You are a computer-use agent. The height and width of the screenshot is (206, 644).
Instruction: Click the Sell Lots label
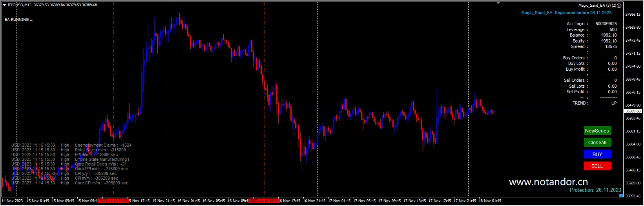pos(577,86)
